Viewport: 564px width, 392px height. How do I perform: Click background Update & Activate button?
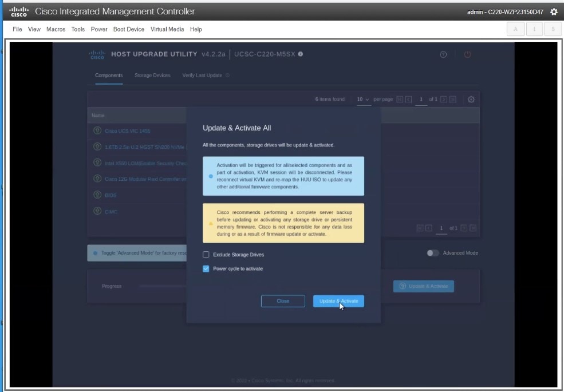(x=423, y=286)
